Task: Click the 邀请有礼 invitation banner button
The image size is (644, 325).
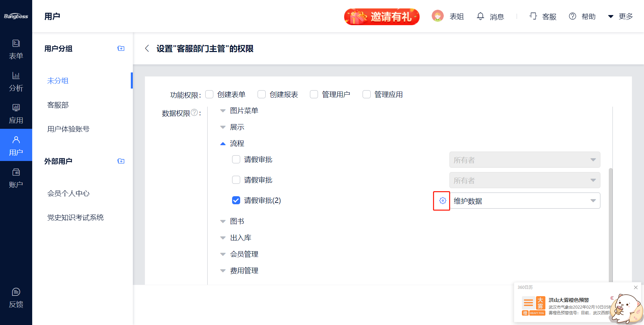Action: pyautogui.click(x=382, y=16)
